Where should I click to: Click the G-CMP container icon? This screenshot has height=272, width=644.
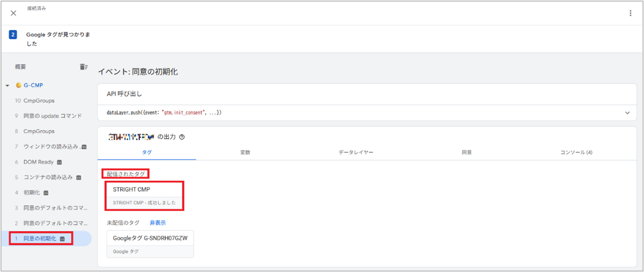point(19,85)
